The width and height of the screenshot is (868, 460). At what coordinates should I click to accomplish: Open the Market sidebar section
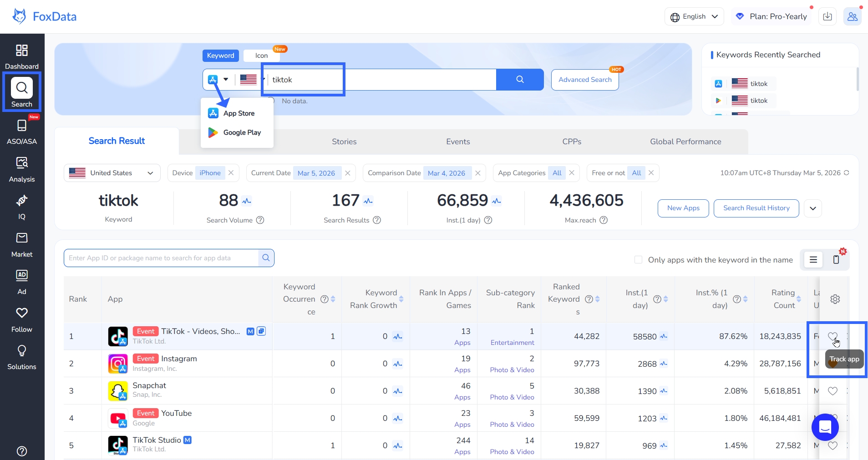click(x=22, y=244)
